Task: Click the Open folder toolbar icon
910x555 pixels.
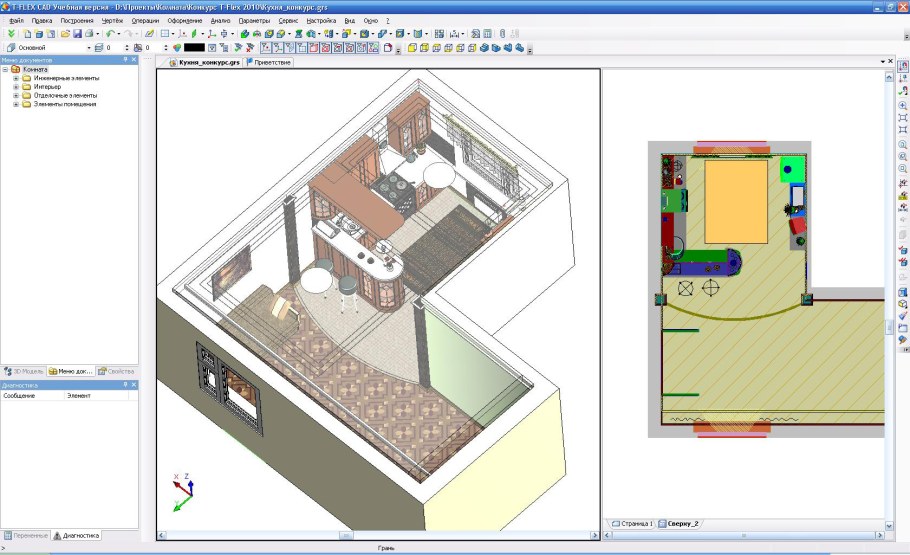Action: point(63,33)
